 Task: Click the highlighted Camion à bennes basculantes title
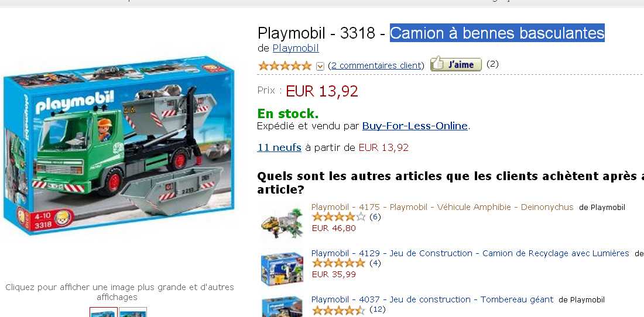[x=497, y=33]
